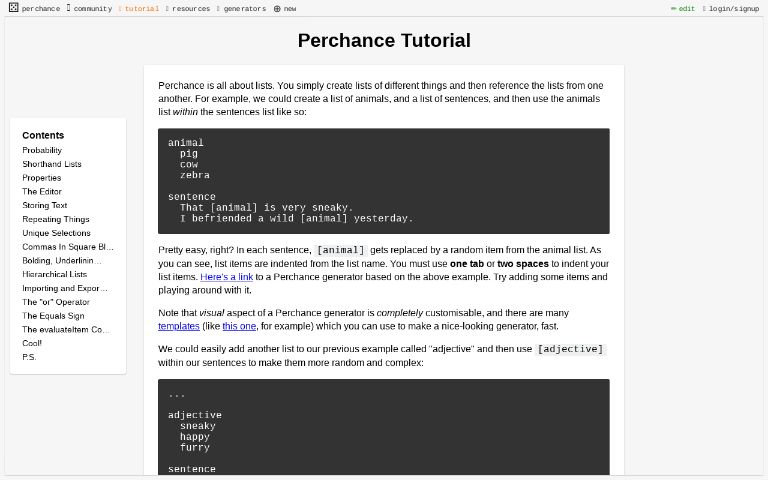Screen dimensions: 768x480
Task: Click the perchance dice logo icon
Action: tap(13, 8)
